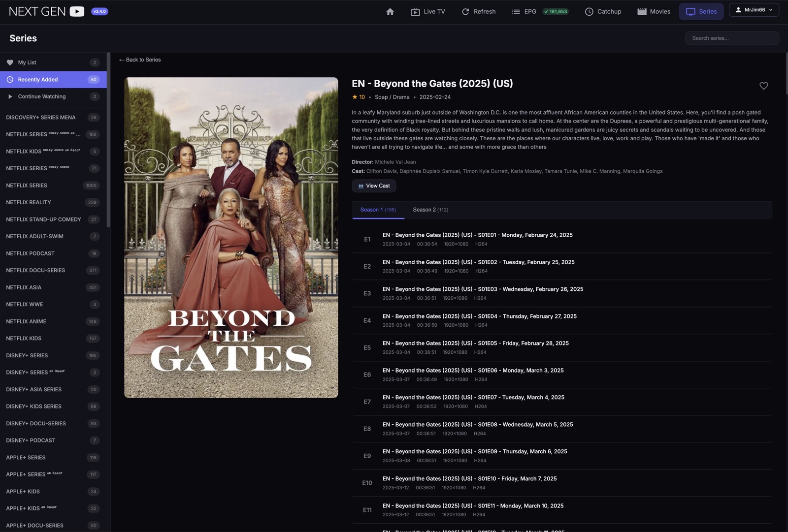Open DISNEY+ PODCAST category
This screenshot has width=788, height=532.
click(x=53, y=440)
